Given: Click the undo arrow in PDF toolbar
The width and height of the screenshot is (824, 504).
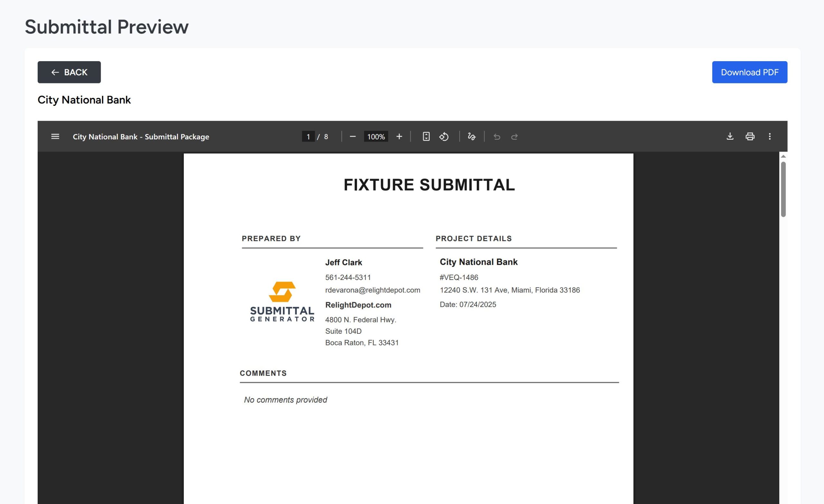Looking at the screenshot, I should pos(497,136).
